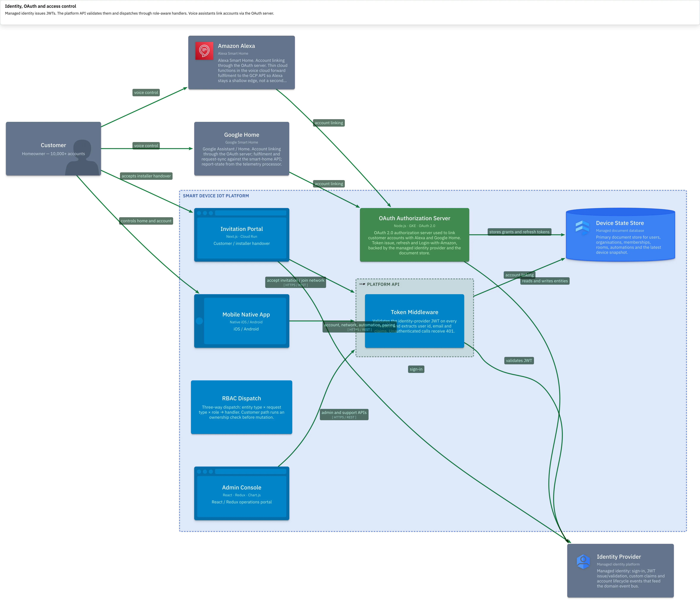The image size is (700, 608).
Task: Click 'voice control' label on arrow to Amazon Alexa
Action: point(146,93)
